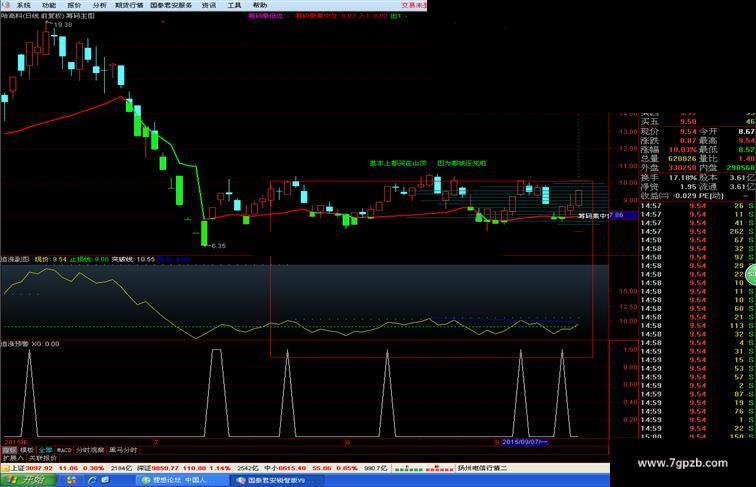Screen dimensions: 756x487
Task: Click the 深证 index value 9850.77
Action: [165, 468]
